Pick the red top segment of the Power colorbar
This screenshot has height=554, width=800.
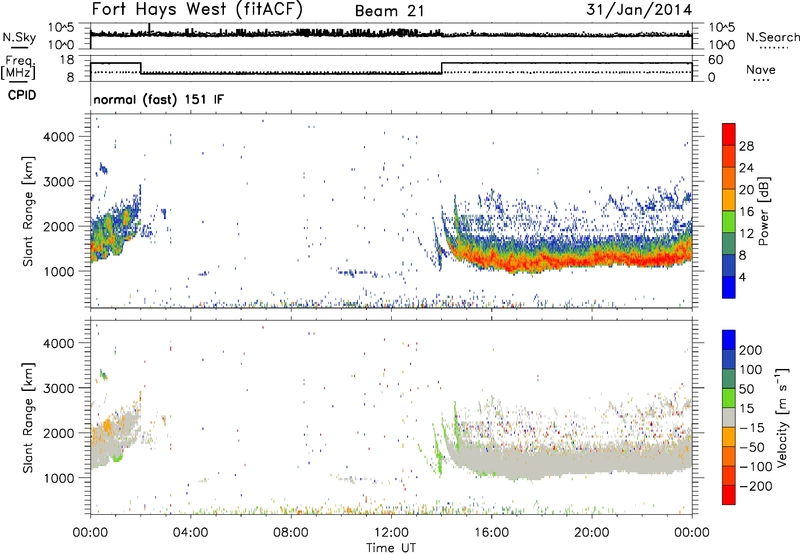(x=729, y=134)
